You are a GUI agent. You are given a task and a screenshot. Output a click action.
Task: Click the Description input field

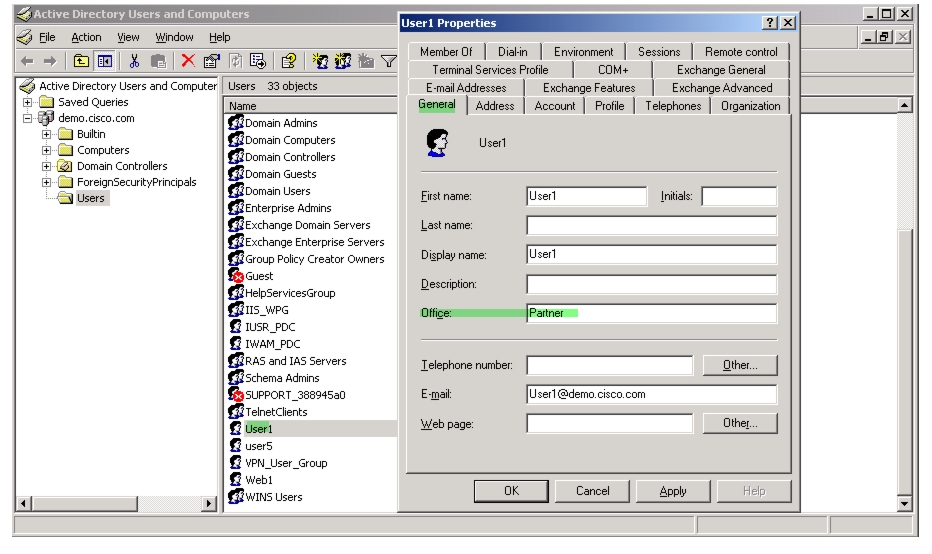point(651,284)
